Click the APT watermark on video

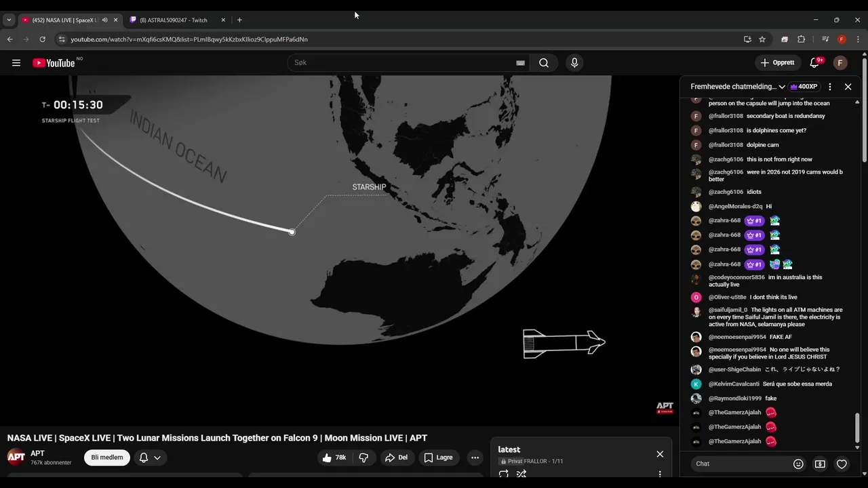(665, 407)
